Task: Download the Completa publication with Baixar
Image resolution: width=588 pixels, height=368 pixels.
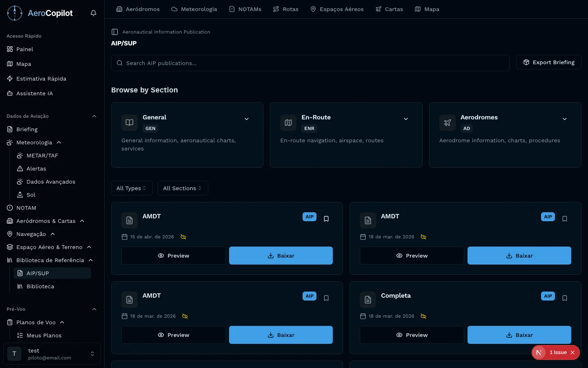Action: pyautogui.click(x=519, y=335)
